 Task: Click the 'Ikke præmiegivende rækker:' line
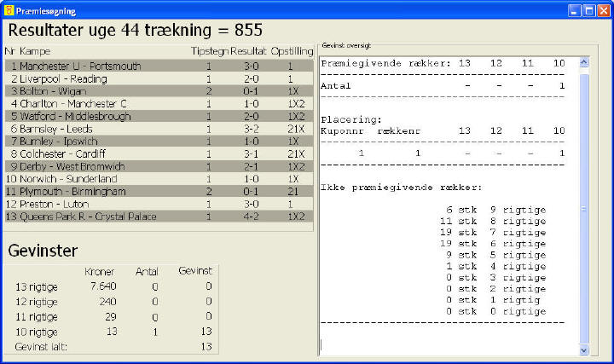tap(402, 187)
